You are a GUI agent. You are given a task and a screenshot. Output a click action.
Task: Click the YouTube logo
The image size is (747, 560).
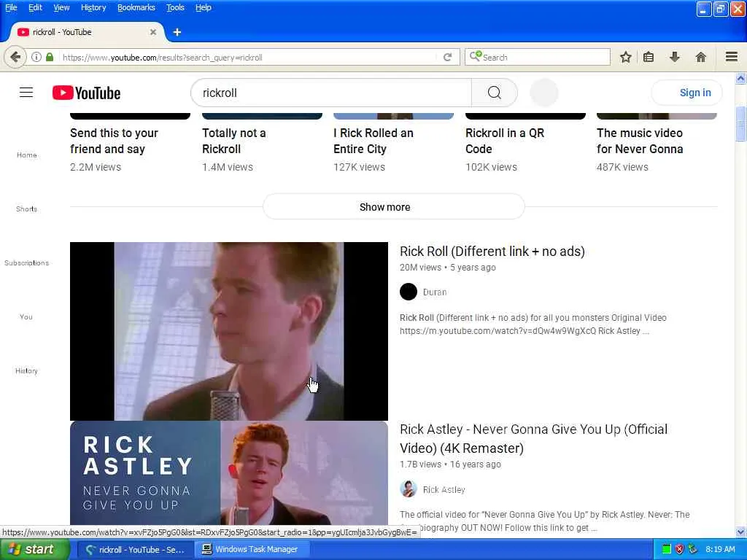(86, 93)
